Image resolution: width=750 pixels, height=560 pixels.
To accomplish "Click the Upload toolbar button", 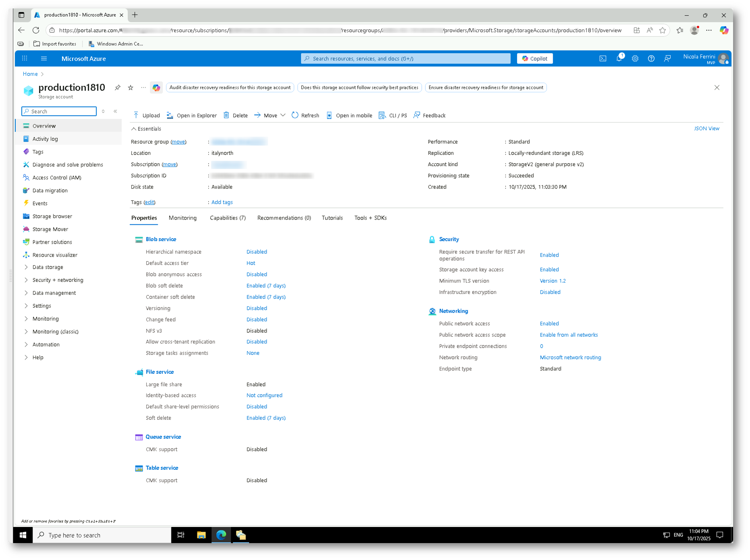I will tap(147, 115).
